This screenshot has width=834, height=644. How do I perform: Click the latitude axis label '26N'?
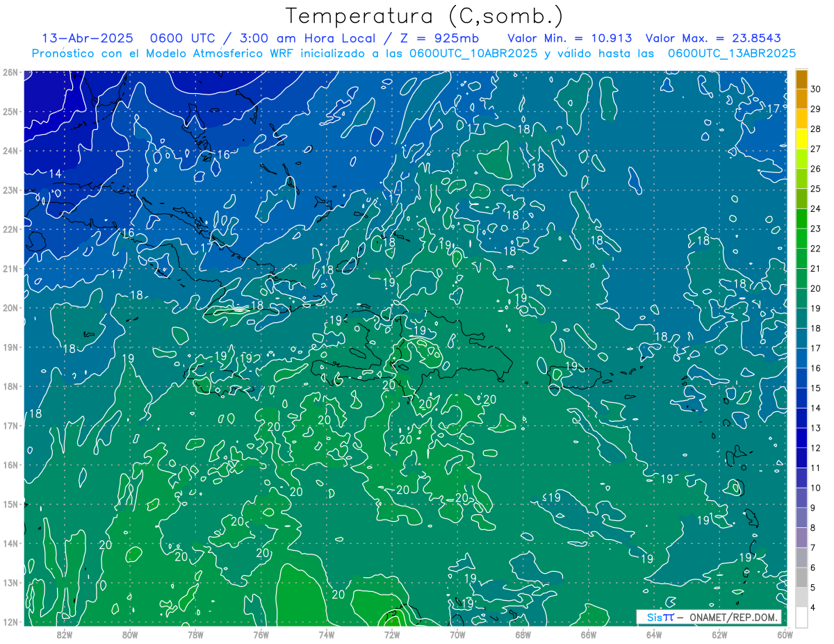pyautogui.click(x=10, y=72)
